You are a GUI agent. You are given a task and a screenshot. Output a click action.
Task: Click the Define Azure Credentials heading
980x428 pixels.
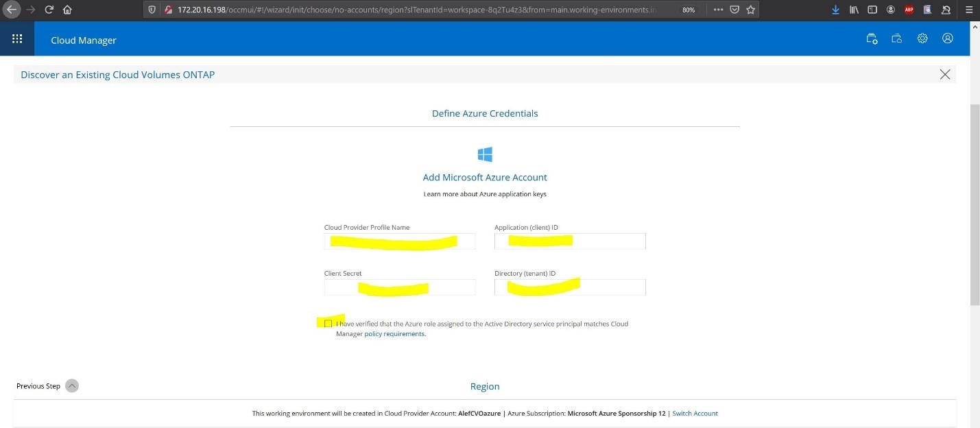(x=485, y=113)
